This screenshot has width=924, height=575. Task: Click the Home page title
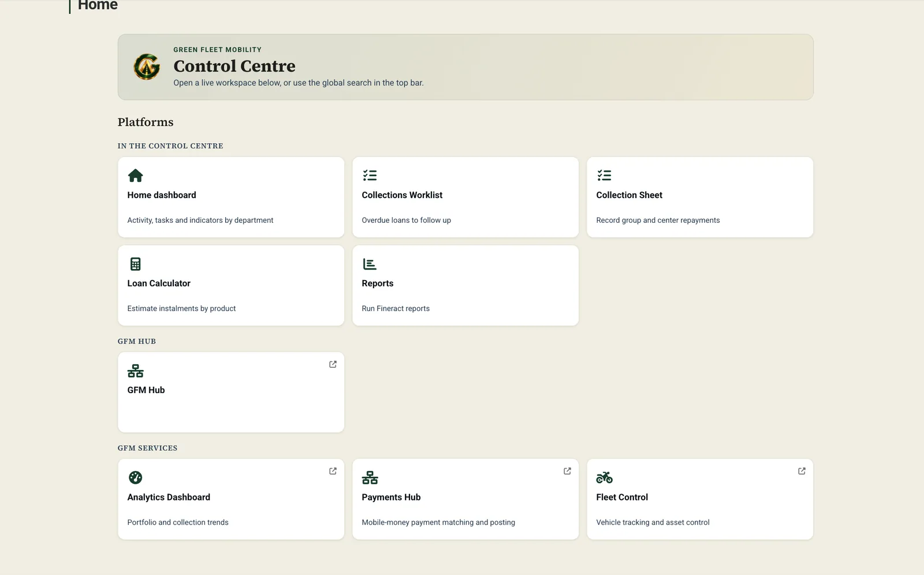point(98,5)
